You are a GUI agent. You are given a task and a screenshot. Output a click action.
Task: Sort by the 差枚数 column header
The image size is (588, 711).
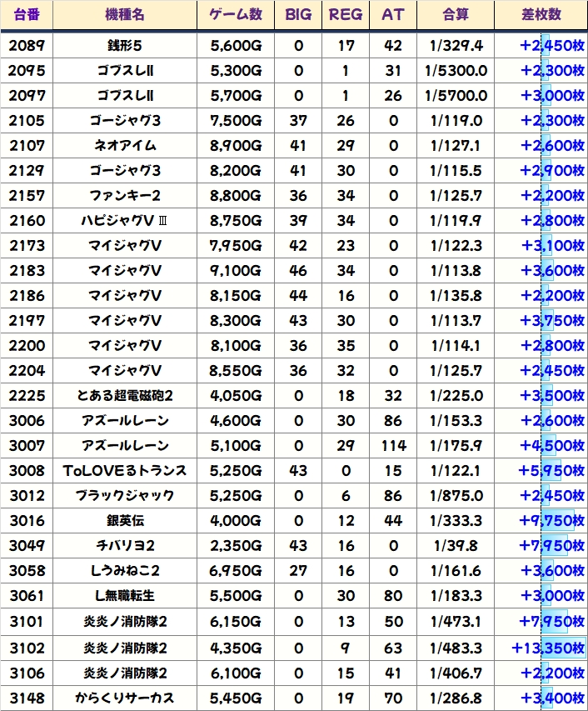click(x=541, y=15)
